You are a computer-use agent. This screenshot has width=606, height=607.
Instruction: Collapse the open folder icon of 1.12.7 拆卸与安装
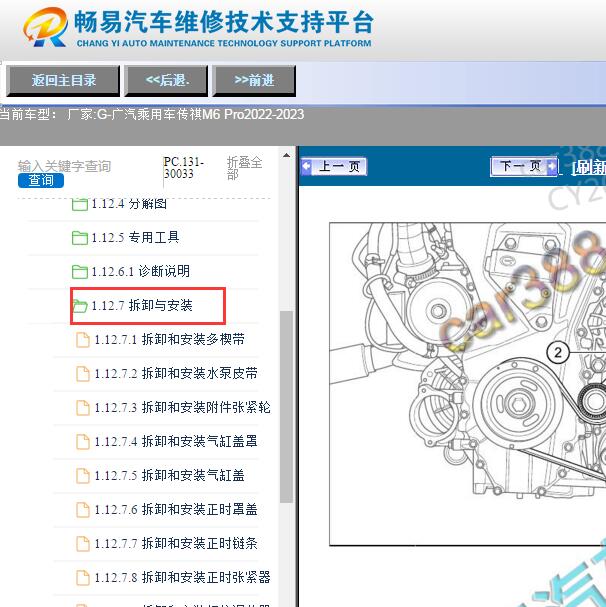[x=80, y=306]
